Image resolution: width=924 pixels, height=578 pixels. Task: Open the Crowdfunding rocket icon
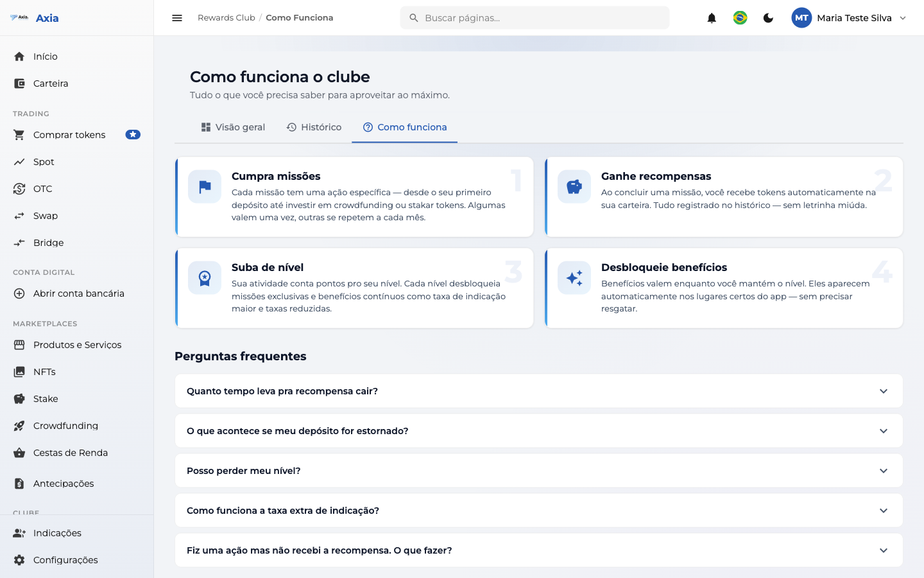pyautogui.click(x=19, y=426)
